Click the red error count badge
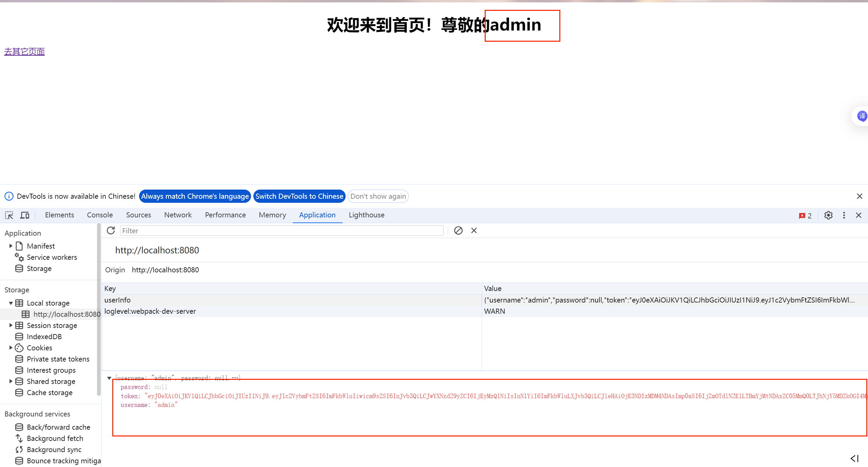Image resolution: width=868 pixels, height=467 pixels. (805, 216)
